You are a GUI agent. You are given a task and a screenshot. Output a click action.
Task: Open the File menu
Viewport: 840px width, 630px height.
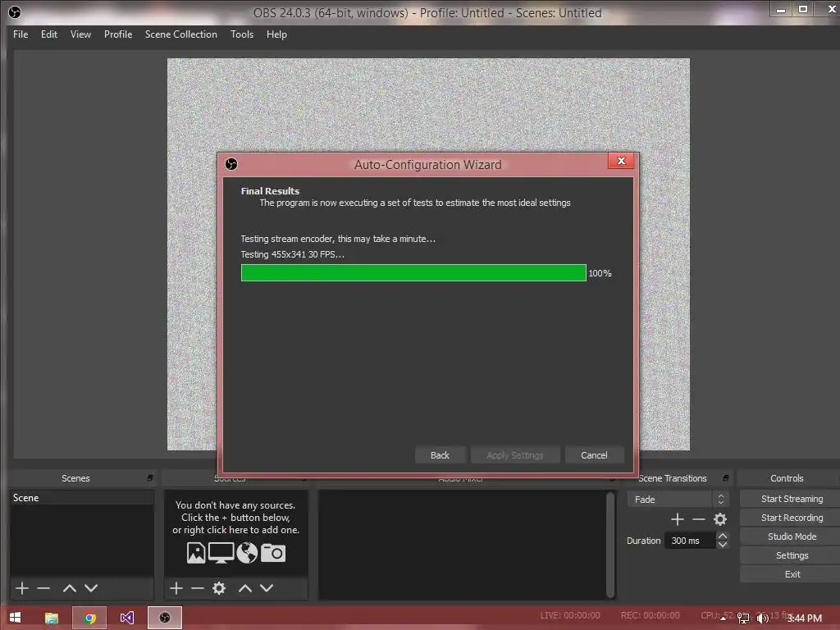pos(21,34)
